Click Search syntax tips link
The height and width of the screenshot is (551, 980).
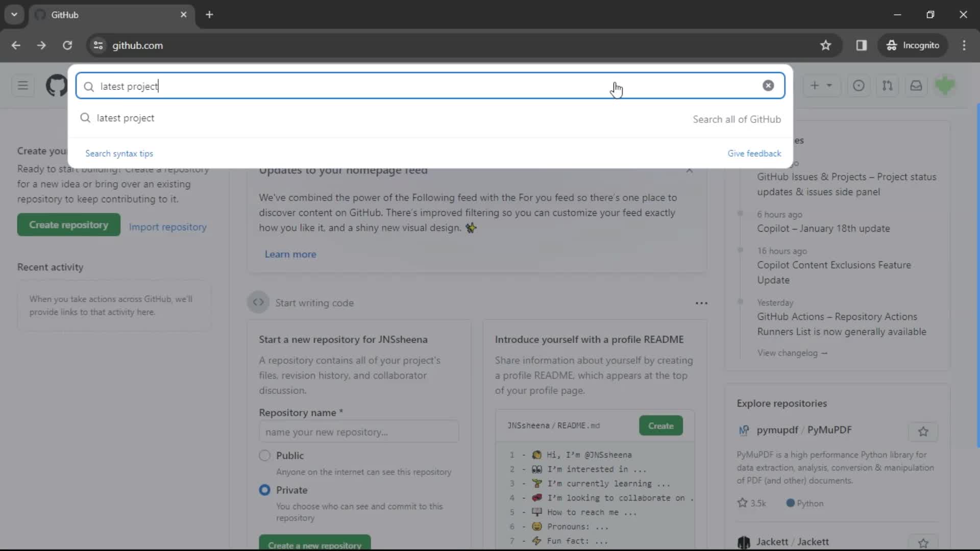coord(119,153)
